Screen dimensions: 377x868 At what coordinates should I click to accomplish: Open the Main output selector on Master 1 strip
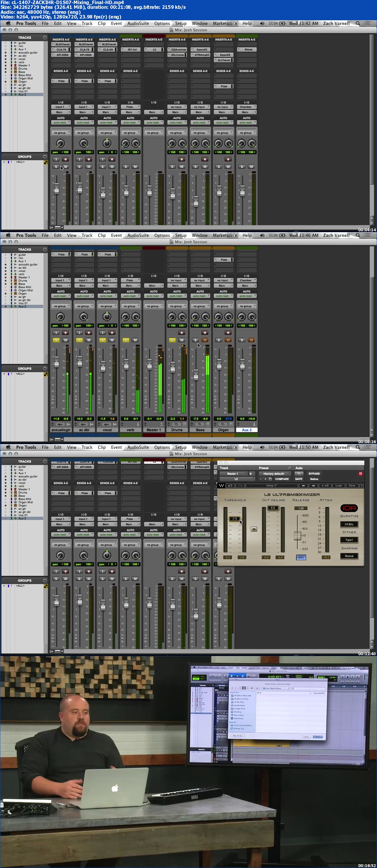point(154,285)
